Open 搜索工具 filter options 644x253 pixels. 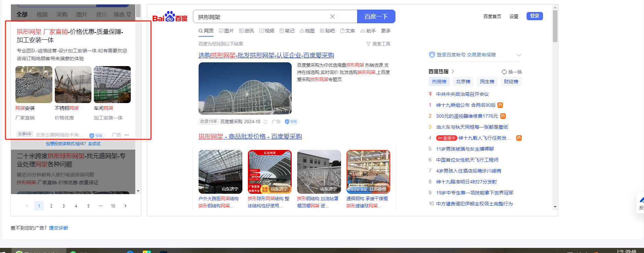click(x=378, y=44)
